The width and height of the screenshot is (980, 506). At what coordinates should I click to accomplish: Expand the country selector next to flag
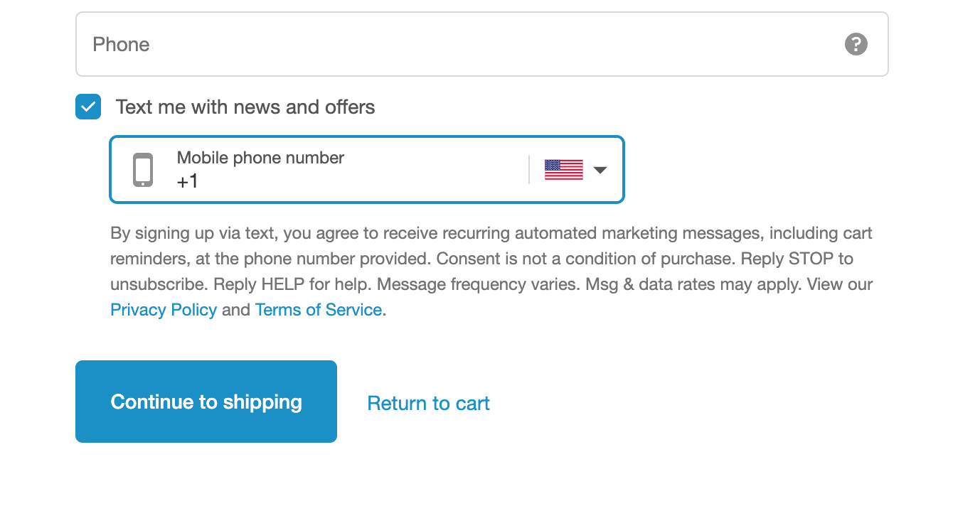click(x=576, y=170)
